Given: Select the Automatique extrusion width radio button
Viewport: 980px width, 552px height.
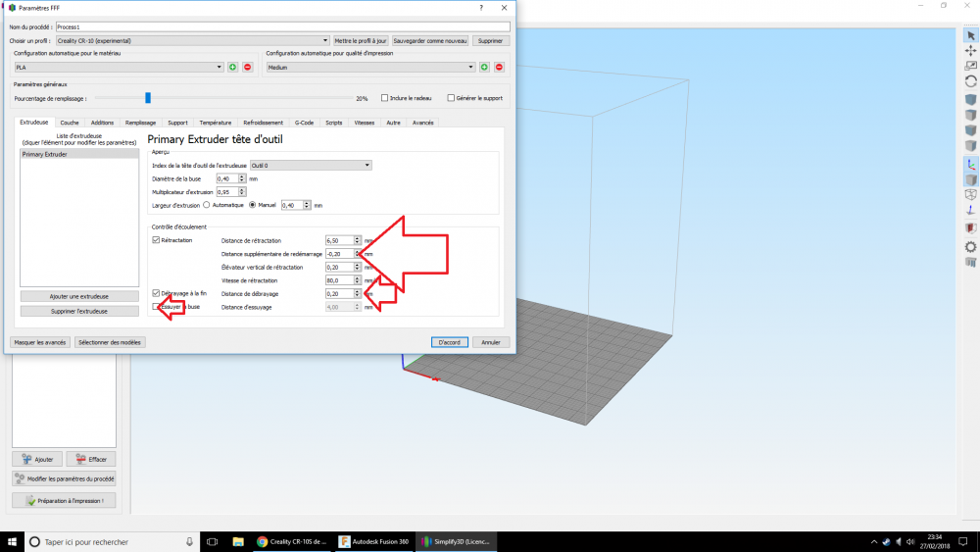Looking at the screenshot, I should pos(207,205).
